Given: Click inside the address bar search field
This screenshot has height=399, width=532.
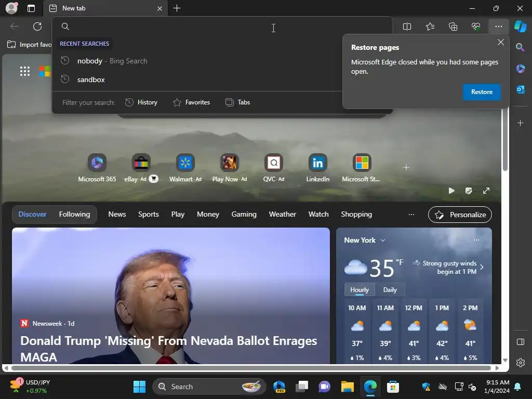Looking at the screenshot, I should click(222, 26).
